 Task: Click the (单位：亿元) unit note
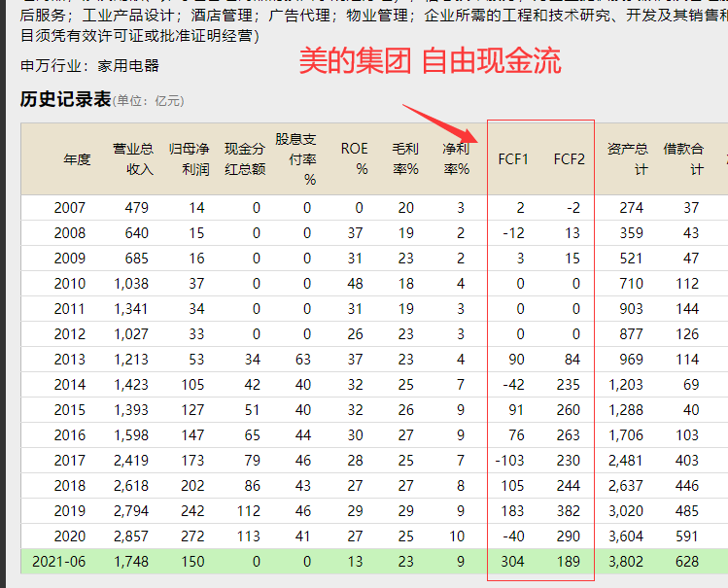149,101
